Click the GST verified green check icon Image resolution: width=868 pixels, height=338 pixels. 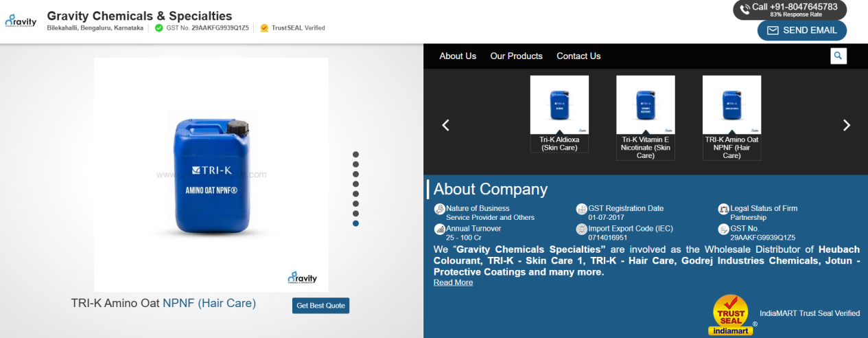[159, 28]
